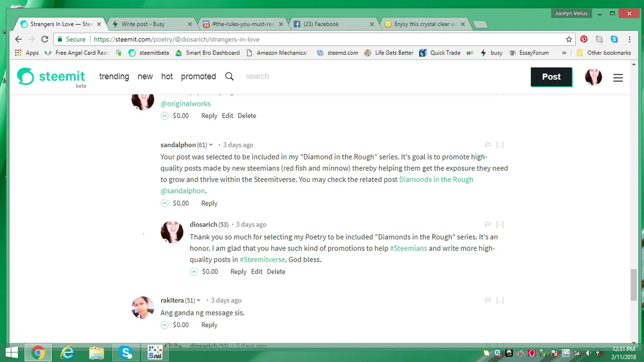Show more bookmarks chevron
The width and height of the screenshot is (644, 362).
coord(564,52)
